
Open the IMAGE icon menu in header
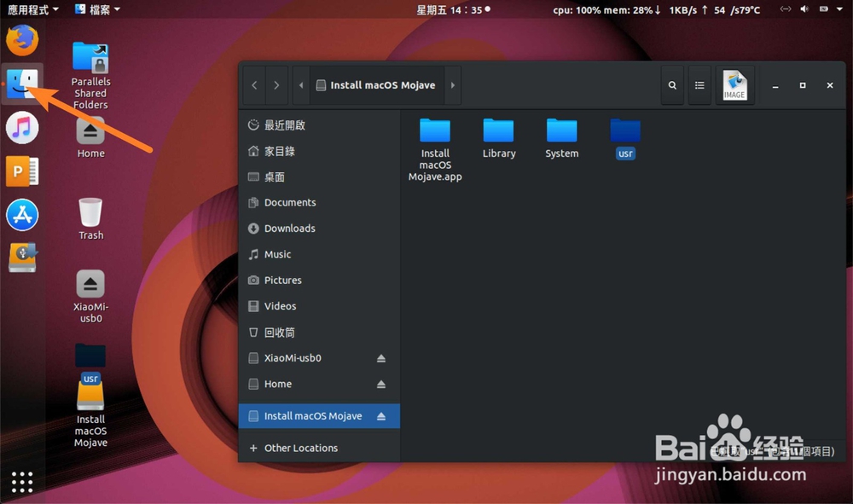click(x=734, y=85)
